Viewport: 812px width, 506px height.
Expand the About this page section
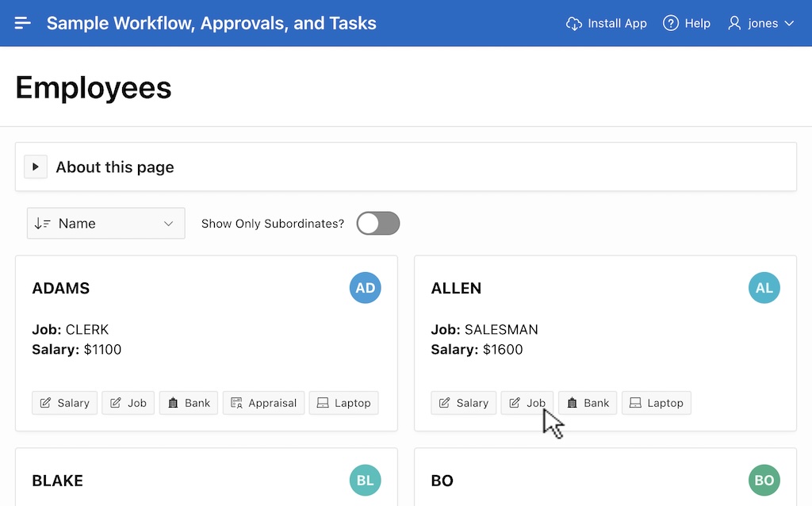(x=36, y=167)
